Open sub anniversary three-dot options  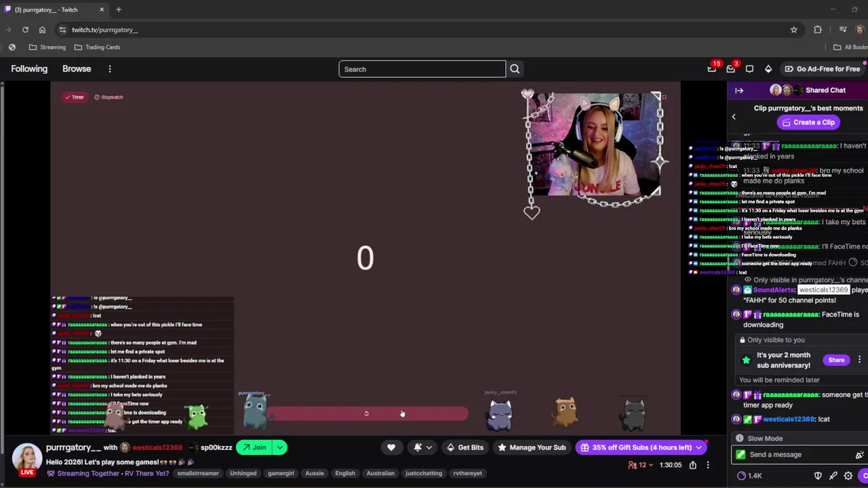pos(859,360)
